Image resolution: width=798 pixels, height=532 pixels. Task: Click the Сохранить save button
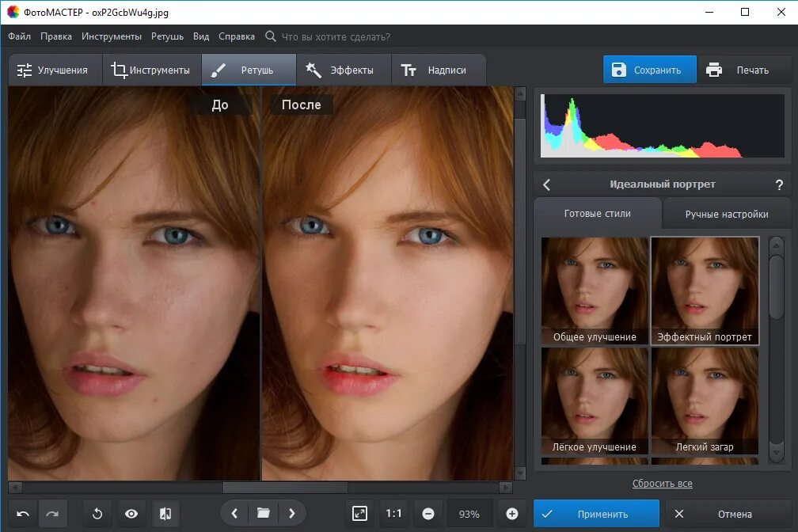(x=649, y=69)
